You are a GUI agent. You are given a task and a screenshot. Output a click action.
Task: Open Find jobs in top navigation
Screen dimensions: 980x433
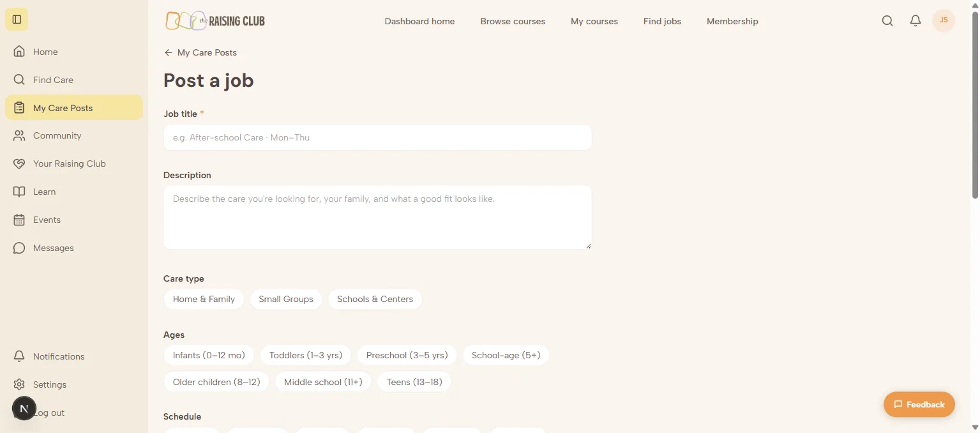pos(662,21)
